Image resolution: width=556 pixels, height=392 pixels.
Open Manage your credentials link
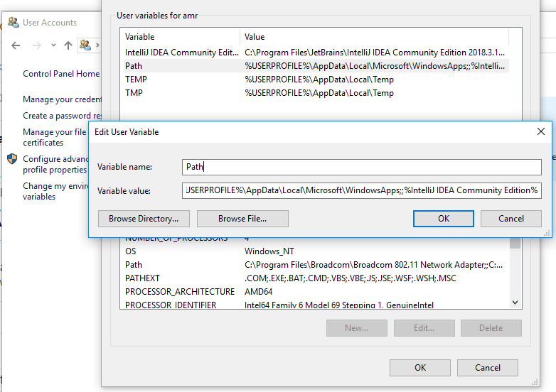click(62, 99)
